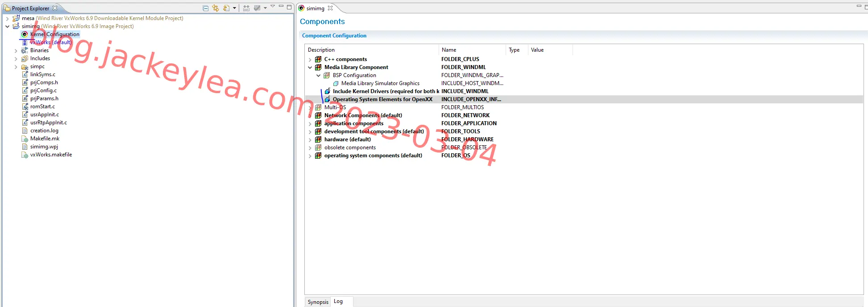Select the Project Explorer tab
The width and height of the screenshot is (868, 307).
(x=30, y=8)
